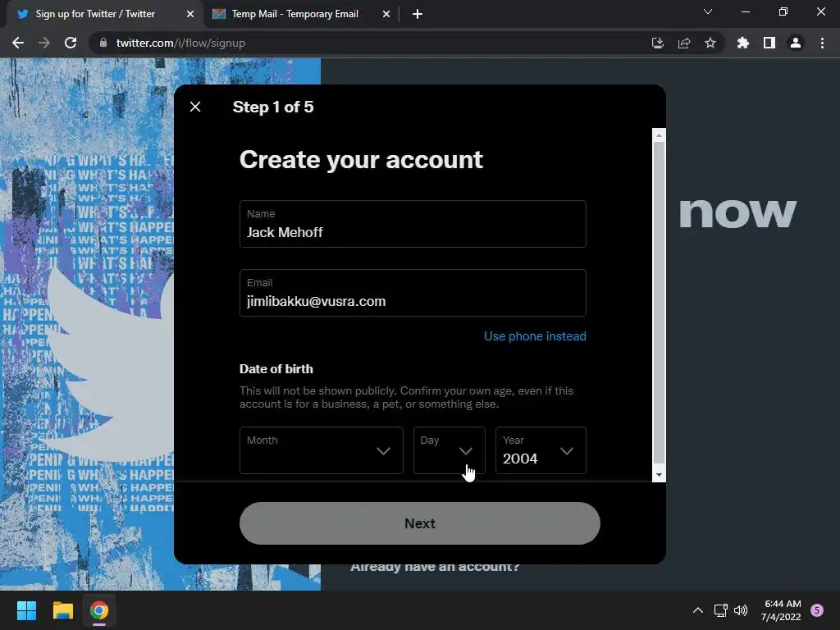This screenshot has width=840, height=630.
Task: Open the Windows Start menu
Action: [x=26, y=610]
